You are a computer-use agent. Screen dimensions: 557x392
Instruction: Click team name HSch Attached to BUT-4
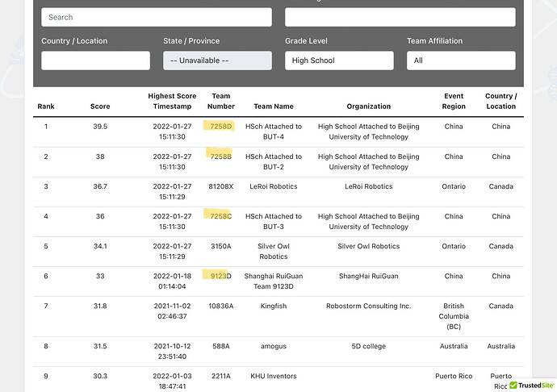pyautogui.click(x=274, y=131)
